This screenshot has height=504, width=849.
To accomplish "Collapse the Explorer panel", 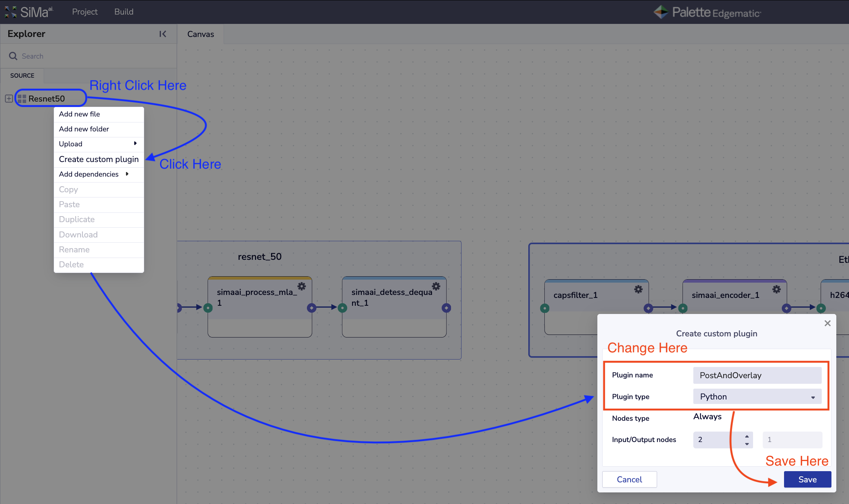I will point(163,34).
